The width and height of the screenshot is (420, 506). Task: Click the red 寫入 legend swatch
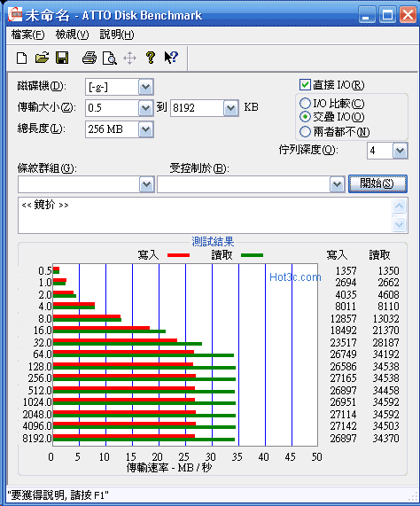(178, 255)
